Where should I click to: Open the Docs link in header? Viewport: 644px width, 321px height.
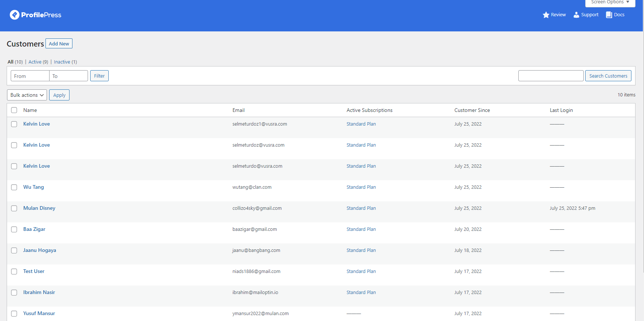[615, 15]
